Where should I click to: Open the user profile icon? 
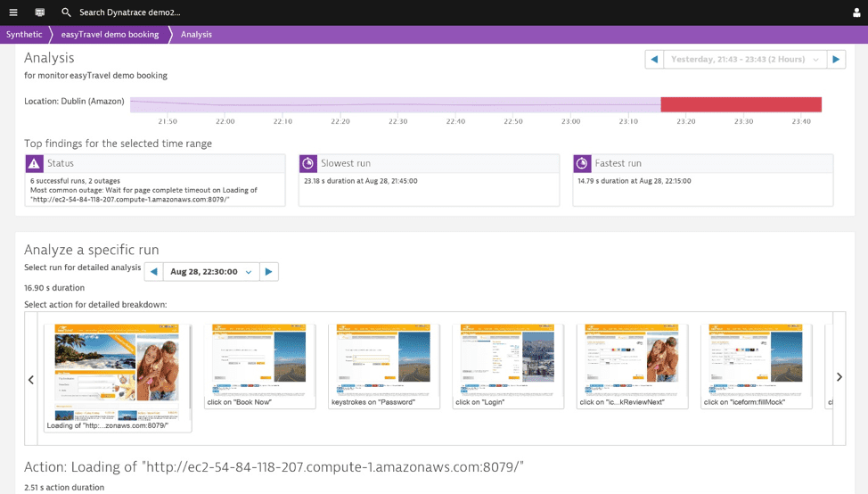(856, 12)
